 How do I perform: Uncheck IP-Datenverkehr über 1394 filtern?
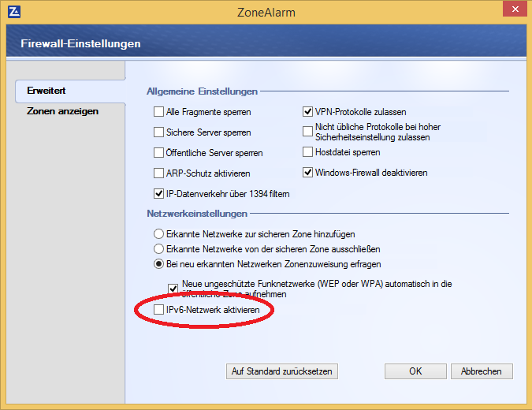tap(159, 194)
